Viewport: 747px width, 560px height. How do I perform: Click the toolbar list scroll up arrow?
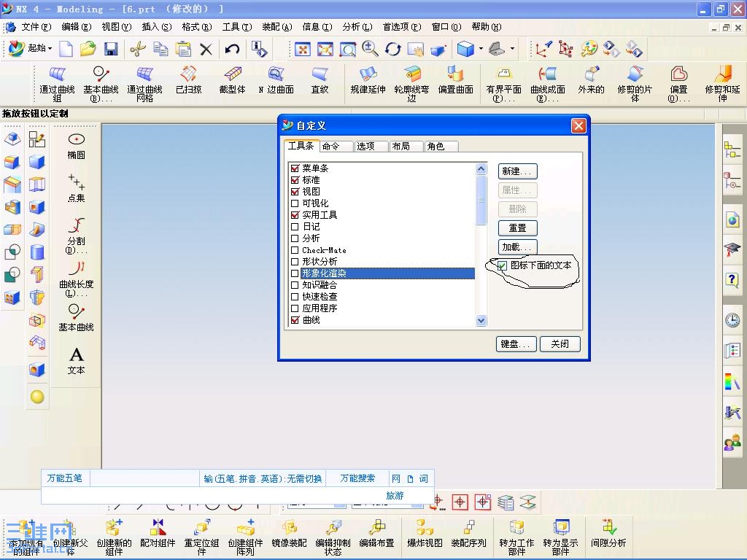[481, 168]
